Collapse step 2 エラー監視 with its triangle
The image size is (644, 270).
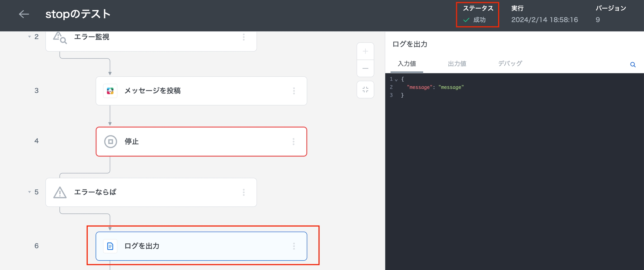(29, 37)
